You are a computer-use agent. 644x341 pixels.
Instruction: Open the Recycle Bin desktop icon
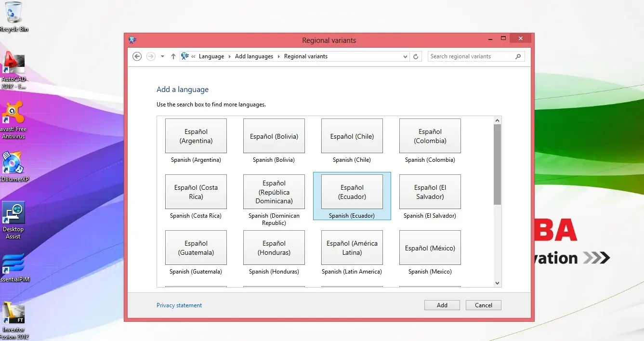pyautogui.click(x=13, y=16)
